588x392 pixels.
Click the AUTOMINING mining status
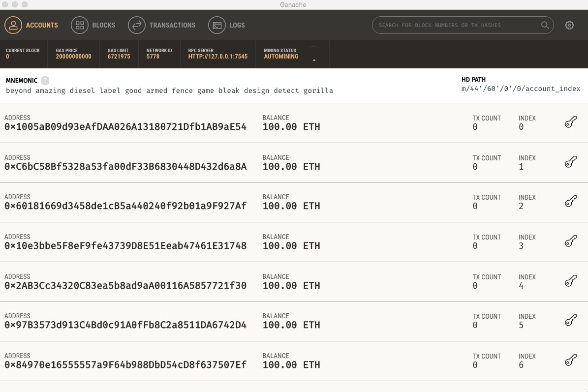click(x=281, y=57)
